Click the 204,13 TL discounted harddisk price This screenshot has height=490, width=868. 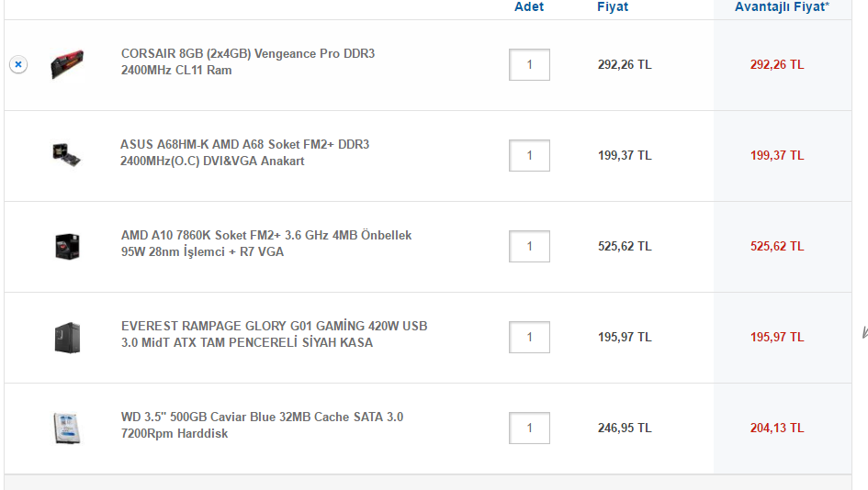pos(777,428)
